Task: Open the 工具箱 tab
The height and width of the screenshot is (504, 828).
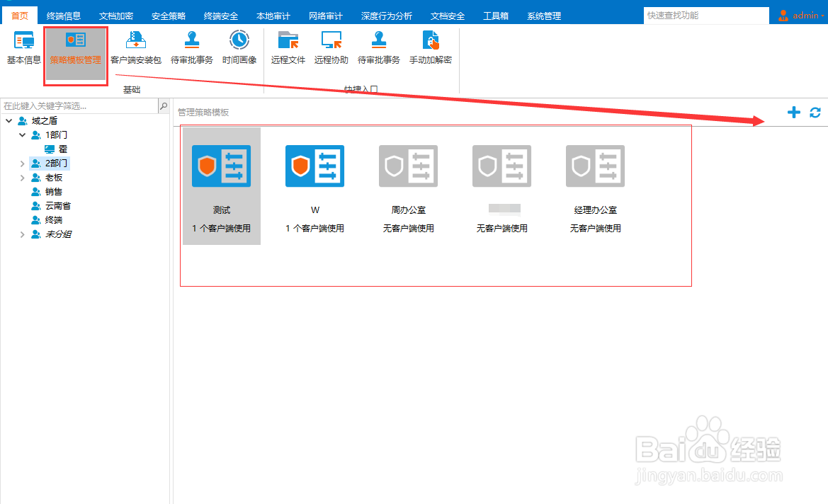Action: tap(496, 16)
